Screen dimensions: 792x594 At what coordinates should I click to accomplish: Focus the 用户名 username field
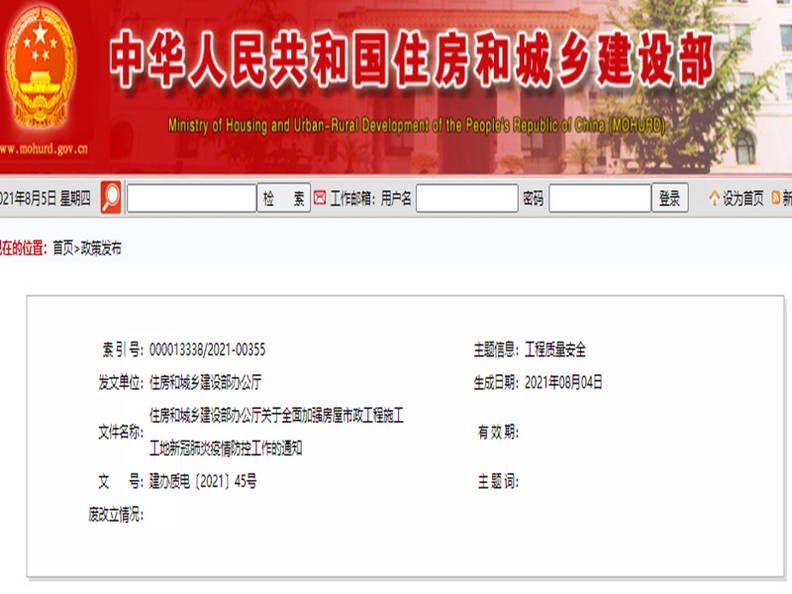(x=467, y=198)
